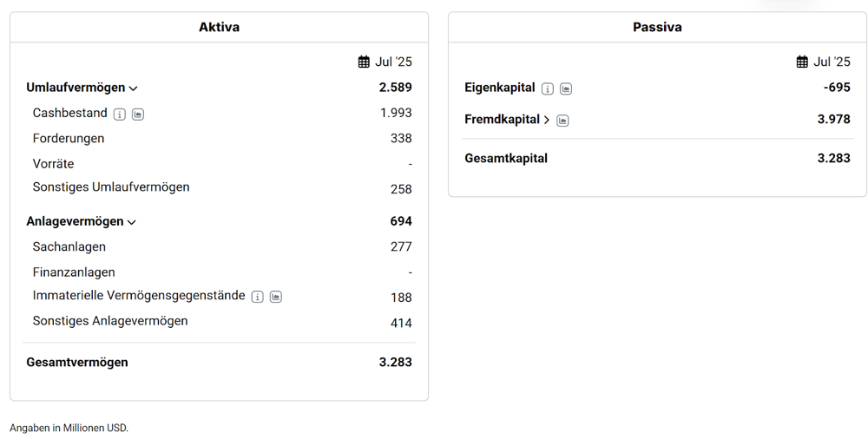868x439 pixels.
Task: Open chart icon for Immaterielle Vermögensgegenstände
Action: 276,297
